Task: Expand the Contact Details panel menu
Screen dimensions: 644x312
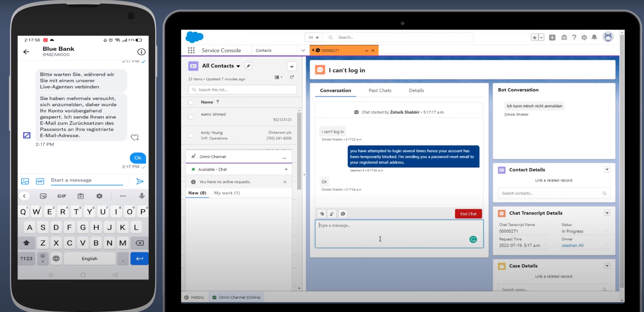Action: 607,170
